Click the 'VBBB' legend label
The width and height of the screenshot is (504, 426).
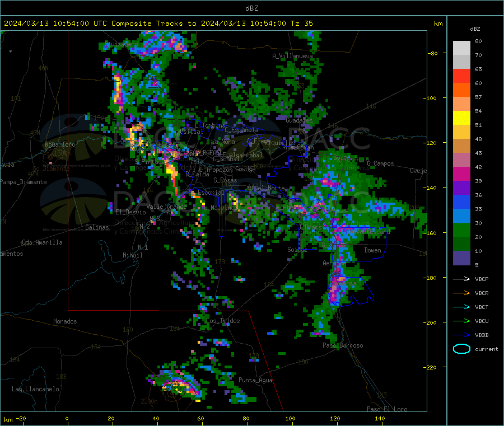482,335
